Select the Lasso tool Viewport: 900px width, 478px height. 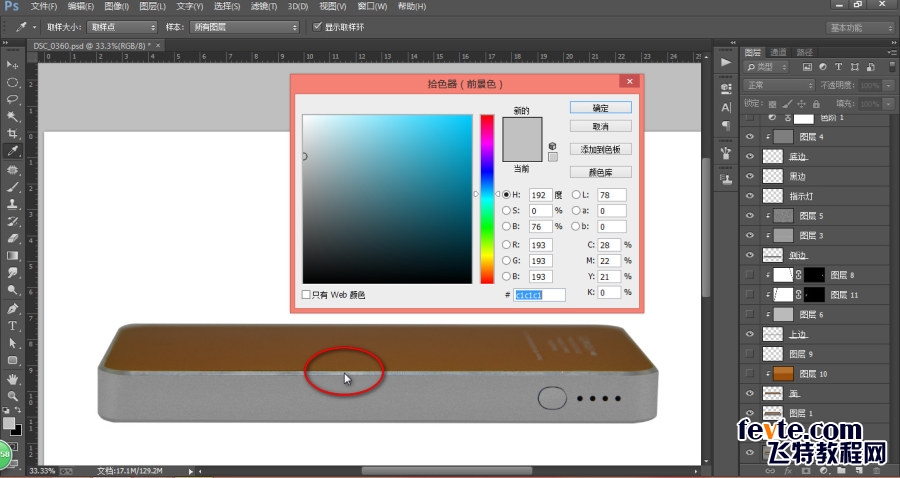[12, 99]
